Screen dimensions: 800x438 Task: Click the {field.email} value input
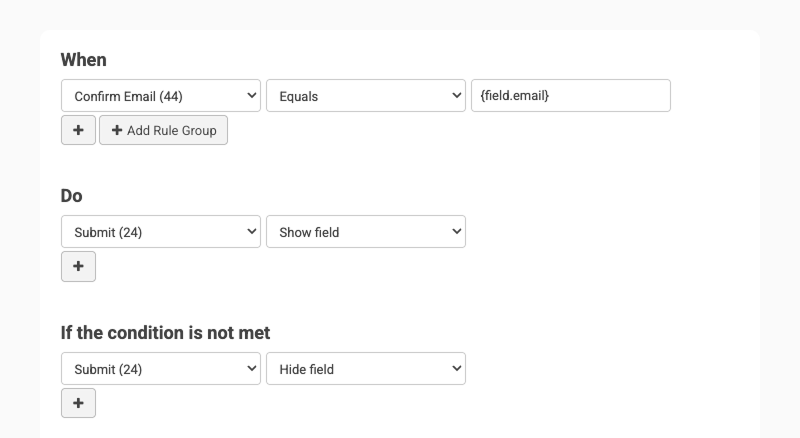[x=570, y=96]
